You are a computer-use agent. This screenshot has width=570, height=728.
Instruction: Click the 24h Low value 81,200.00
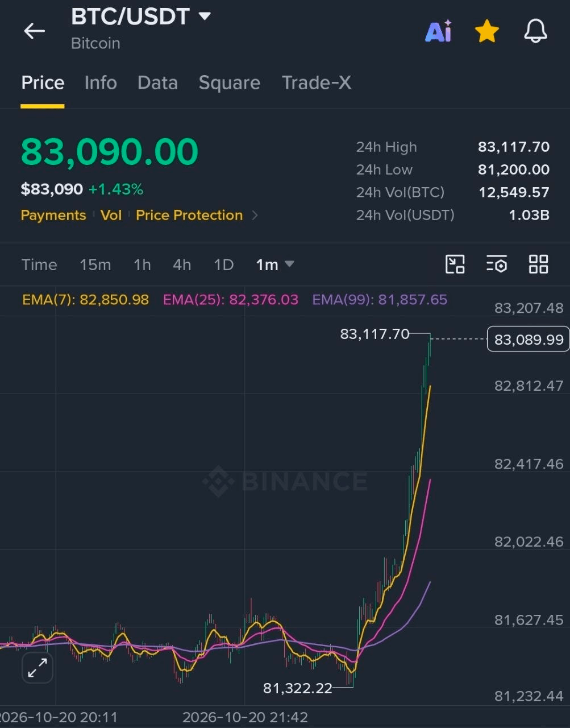(514, 169)
